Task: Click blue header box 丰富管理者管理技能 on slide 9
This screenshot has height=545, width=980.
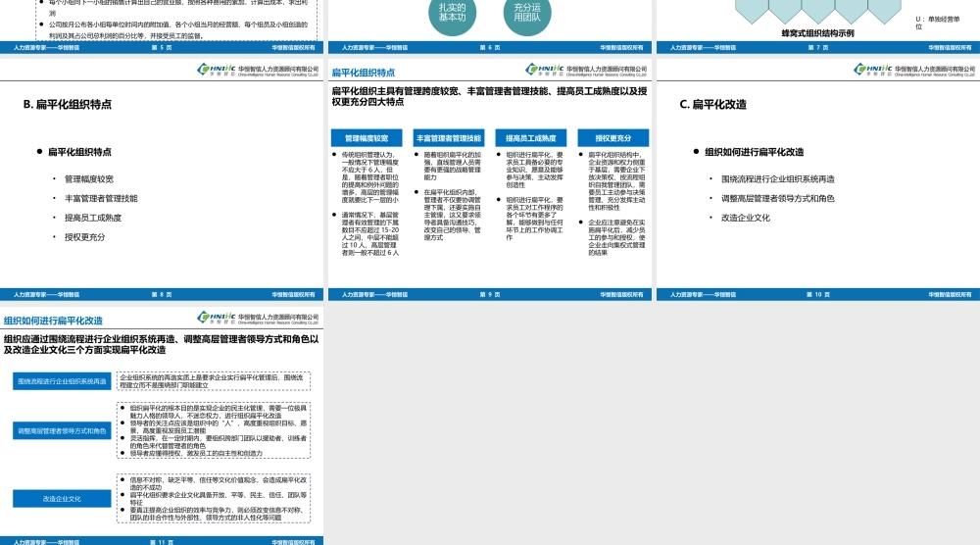Action: point(449,138)
